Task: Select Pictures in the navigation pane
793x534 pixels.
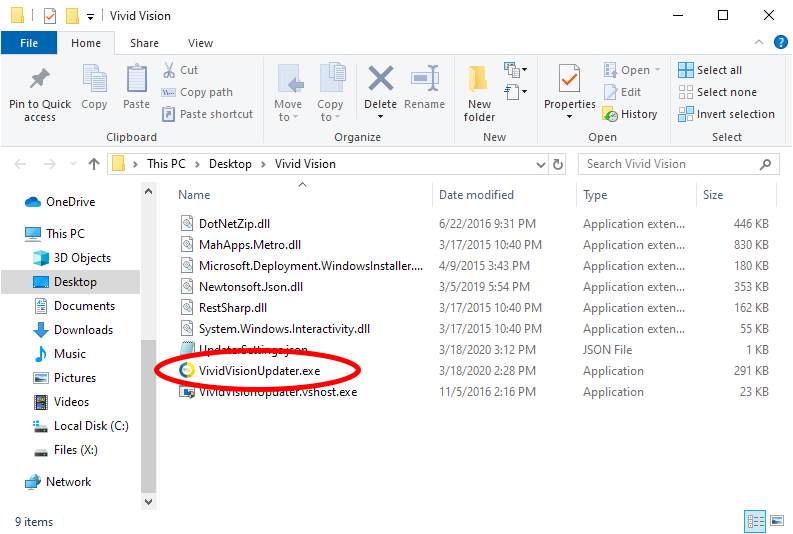Action: 64,378
